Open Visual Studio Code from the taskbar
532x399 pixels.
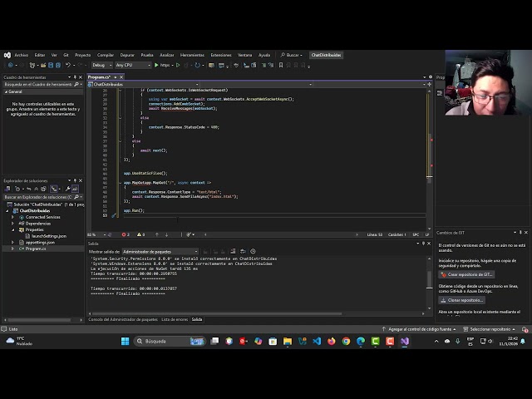click(317, 341)
